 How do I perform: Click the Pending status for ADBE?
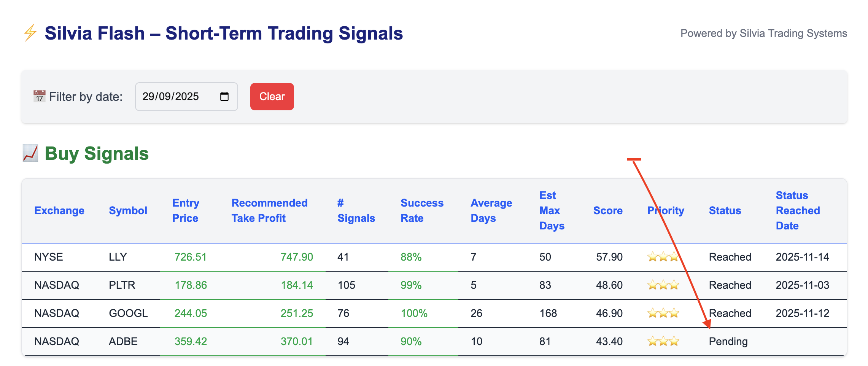(x=728, y=341)
